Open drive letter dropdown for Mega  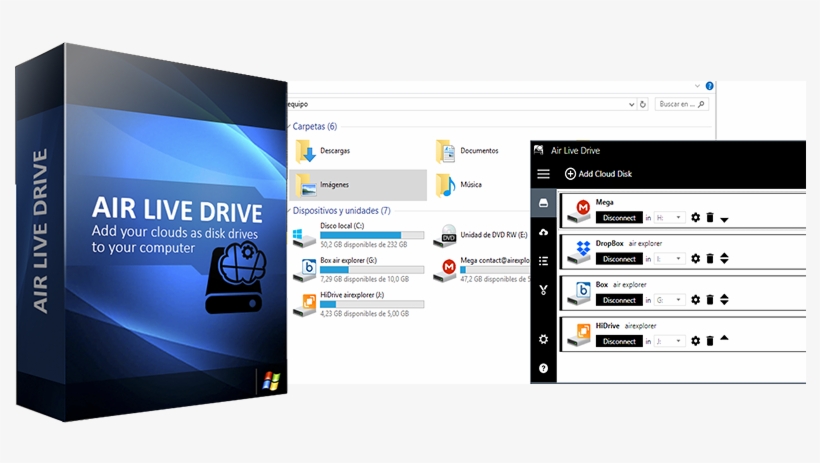(669, 218)
